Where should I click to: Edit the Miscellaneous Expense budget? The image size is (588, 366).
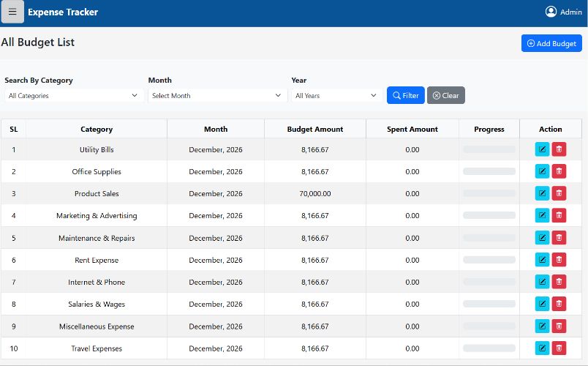tap(542, 326)
